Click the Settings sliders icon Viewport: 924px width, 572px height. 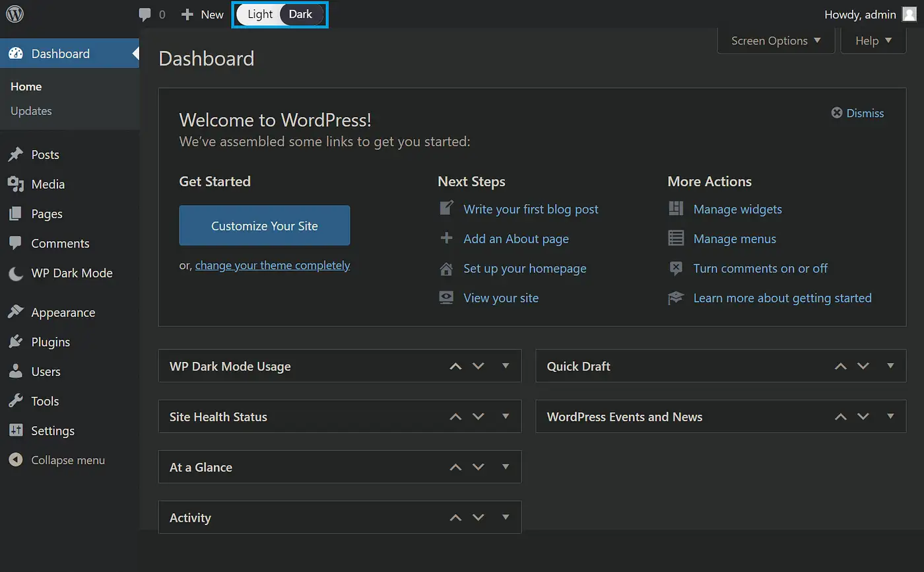click(15, 431)
